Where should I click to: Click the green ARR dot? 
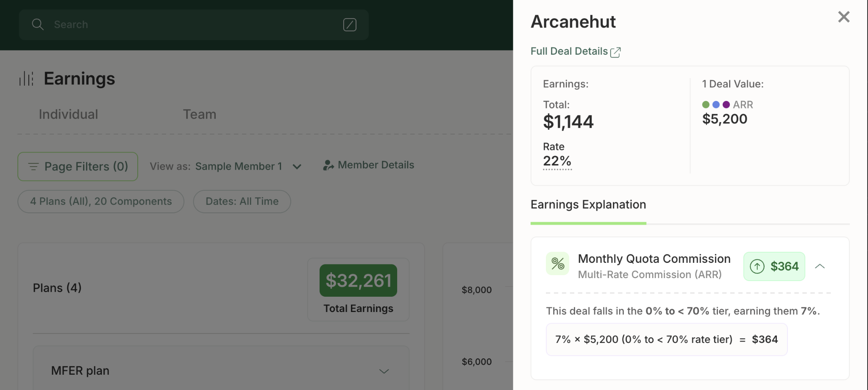click(706, 105)
